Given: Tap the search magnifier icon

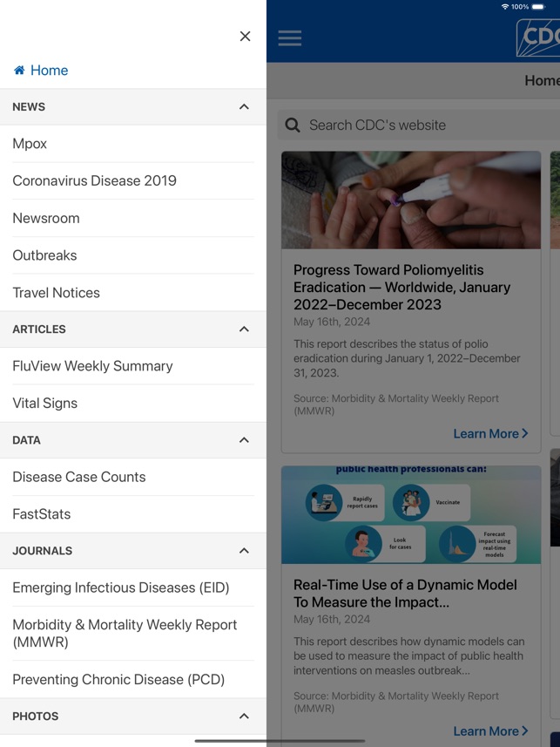Looking at the screenshot, I should point(293,125).
